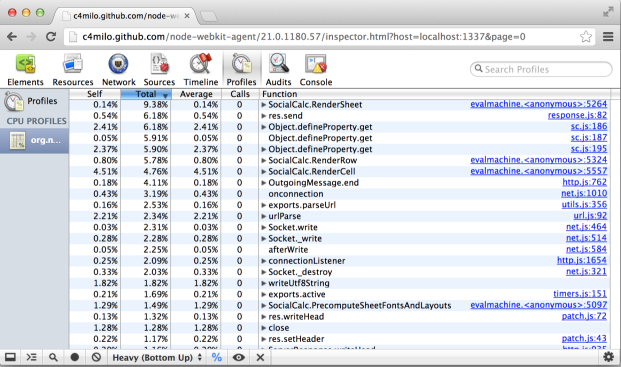Sort by the Self column
The width and height of the screenshot is (621, 367).
[x=95, y=94]
